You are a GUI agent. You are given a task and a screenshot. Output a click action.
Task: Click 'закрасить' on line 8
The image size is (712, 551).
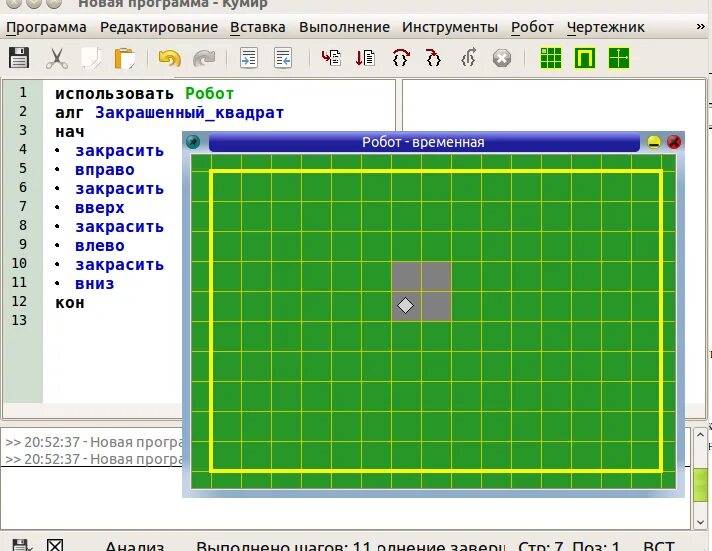pyautogui.click(x=119, y=227)
